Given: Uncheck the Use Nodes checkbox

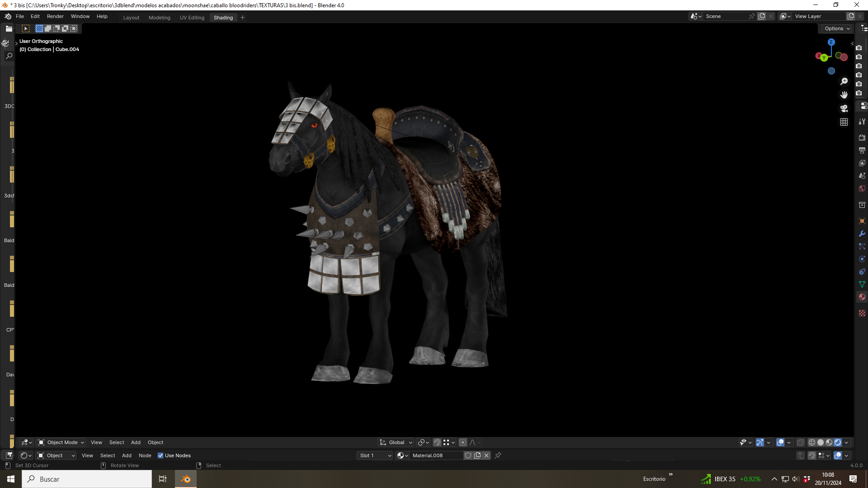Looking at the screenshot, I should click(160, 455).
